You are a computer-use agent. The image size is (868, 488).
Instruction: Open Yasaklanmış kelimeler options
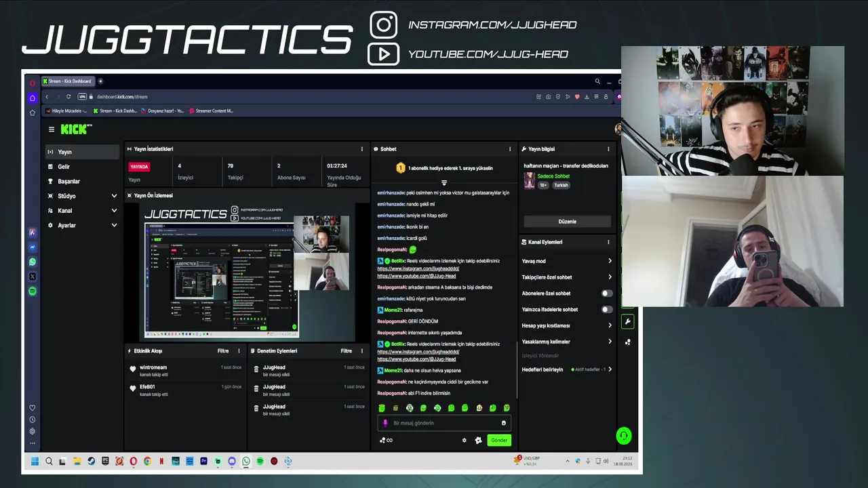point(610,342)
